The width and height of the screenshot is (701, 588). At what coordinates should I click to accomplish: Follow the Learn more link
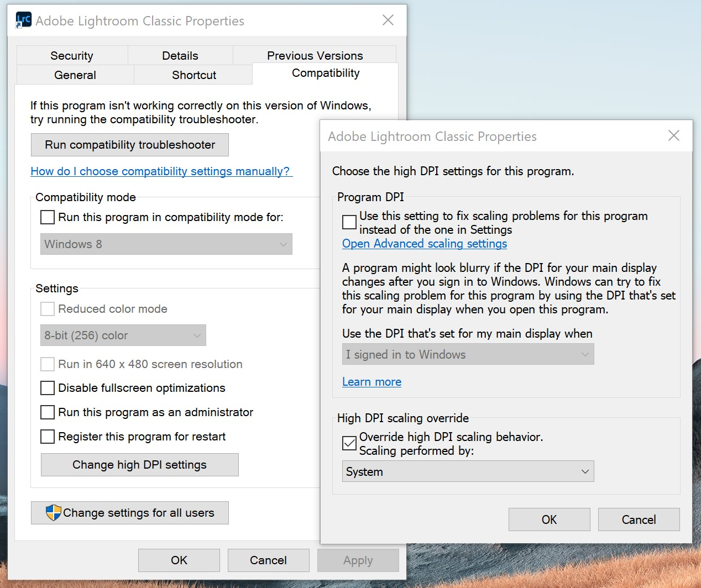(x=372, y=381)
